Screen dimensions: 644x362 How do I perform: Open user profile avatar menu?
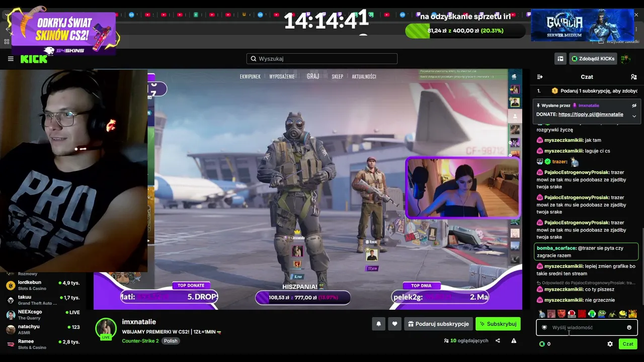point(625,59)
